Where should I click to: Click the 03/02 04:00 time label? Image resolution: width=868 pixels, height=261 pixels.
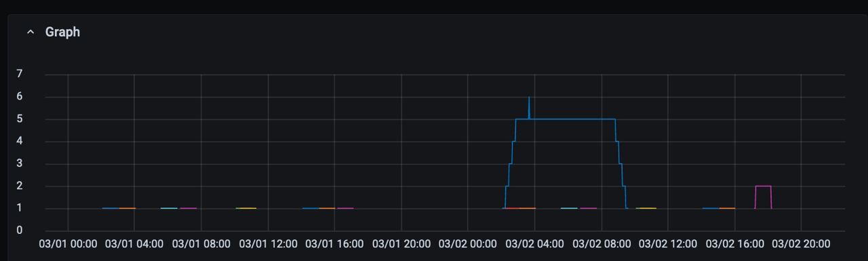click(534, 243)
